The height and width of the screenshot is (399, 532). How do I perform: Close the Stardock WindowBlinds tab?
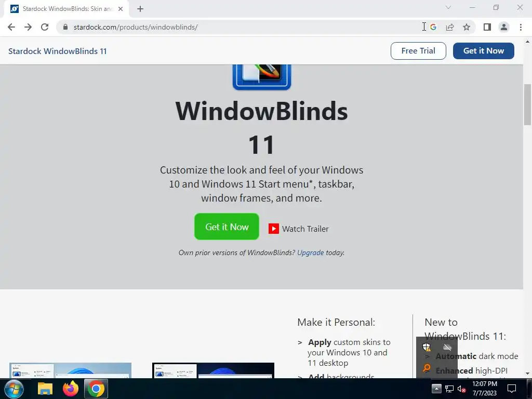click(x=121, y=9)
